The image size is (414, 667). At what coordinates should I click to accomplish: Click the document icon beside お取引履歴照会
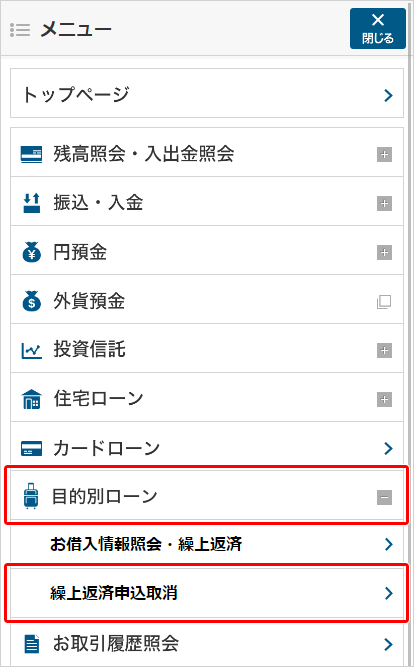pos(31,644)
